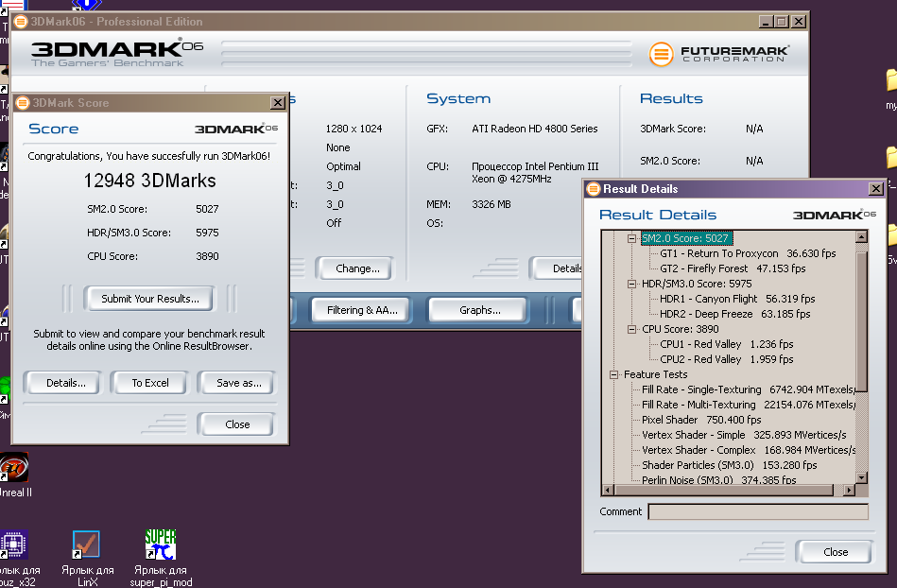Export the score with To Excel
The height and width of the screenshot is (588, 897).
pyautogui.click(x=150, y=383)
